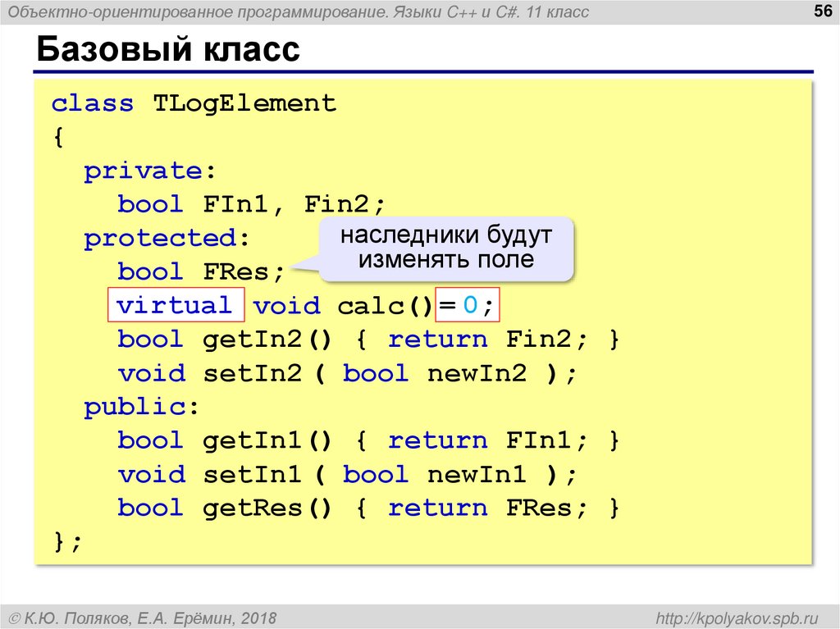The height and width of the screenshot is (629, 840).
Task: Click the 'void setIn2 ( bool newIn2 );' line
Action: [x=347, y=373]
